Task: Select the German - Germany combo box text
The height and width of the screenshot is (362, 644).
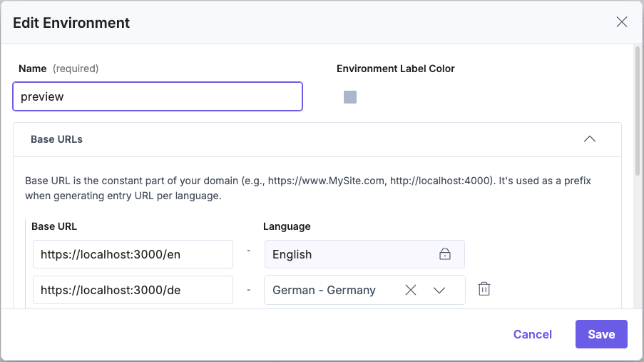Action: point(324,290)
